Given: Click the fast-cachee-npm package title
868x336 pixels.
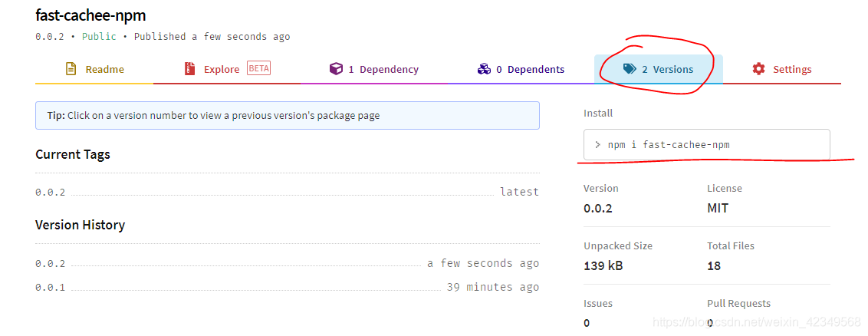Looking at the screenshot, I should tap(90, 15).
